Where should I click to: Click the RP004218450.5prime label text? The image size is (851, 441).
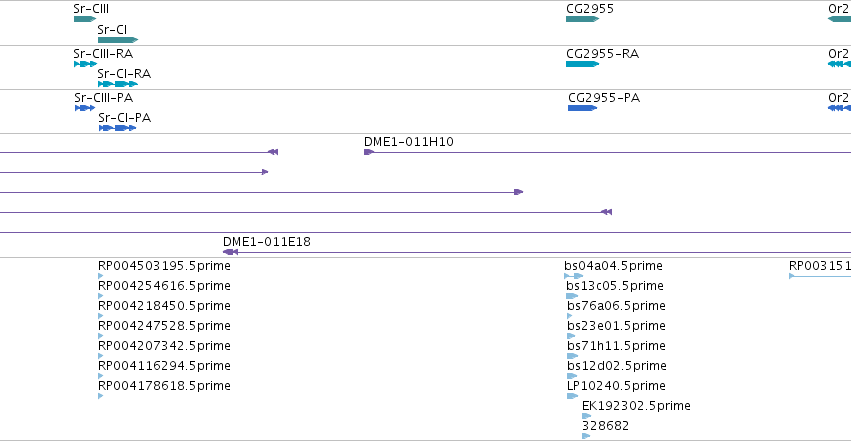164,306
